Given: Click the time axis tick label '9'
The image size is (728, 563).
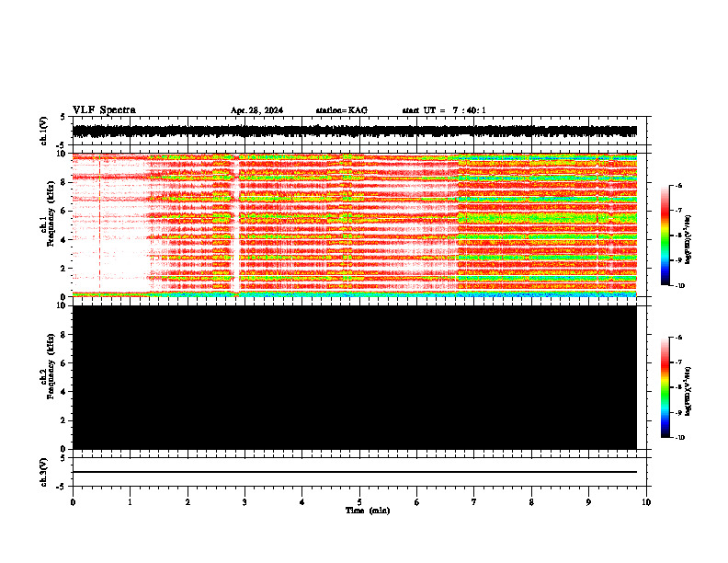Looking at the screenshot, I should (588, 502).
